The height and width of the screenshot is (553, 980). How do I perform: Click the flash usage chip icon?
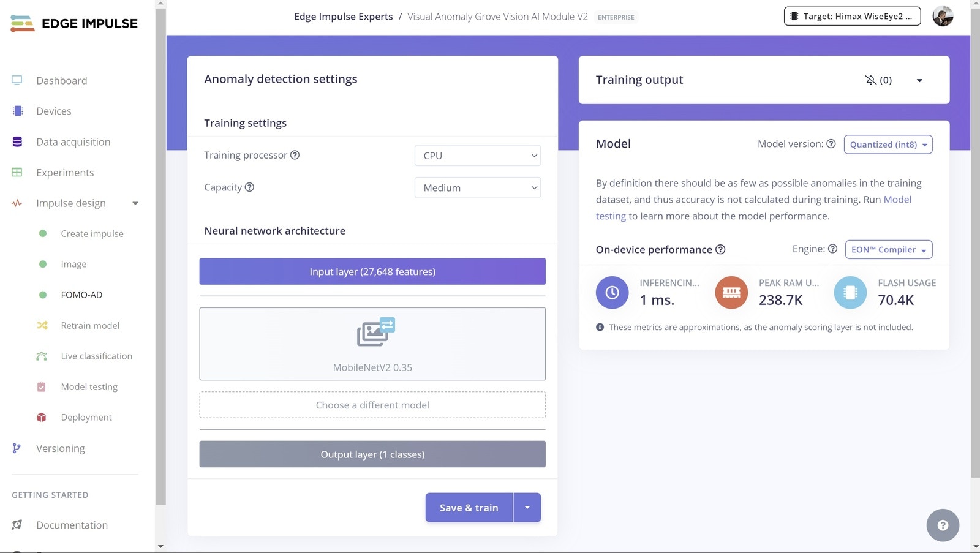[x=850, y=293]
